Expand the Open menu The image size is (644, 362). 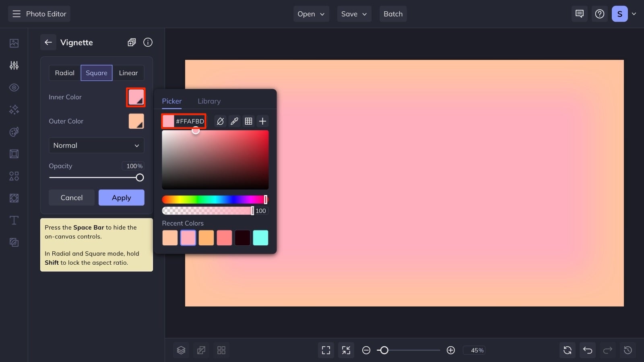coord(311,14)
